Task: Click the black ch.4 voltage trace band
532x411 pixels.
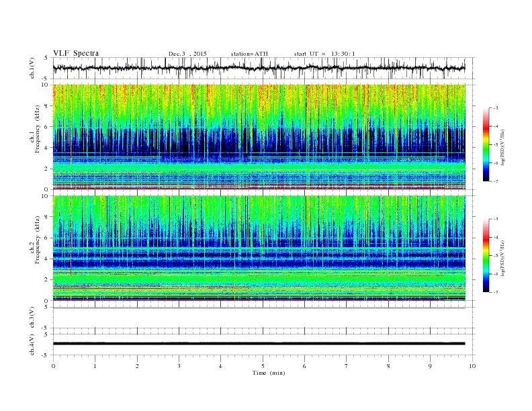Action: point(259,344)
